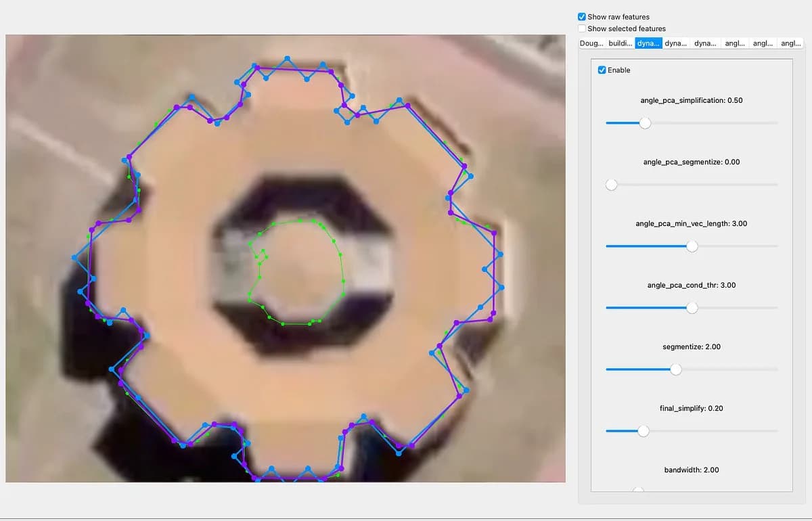
Task: Click the highlighted "dyna..." tab
Action: click(647, 43)
